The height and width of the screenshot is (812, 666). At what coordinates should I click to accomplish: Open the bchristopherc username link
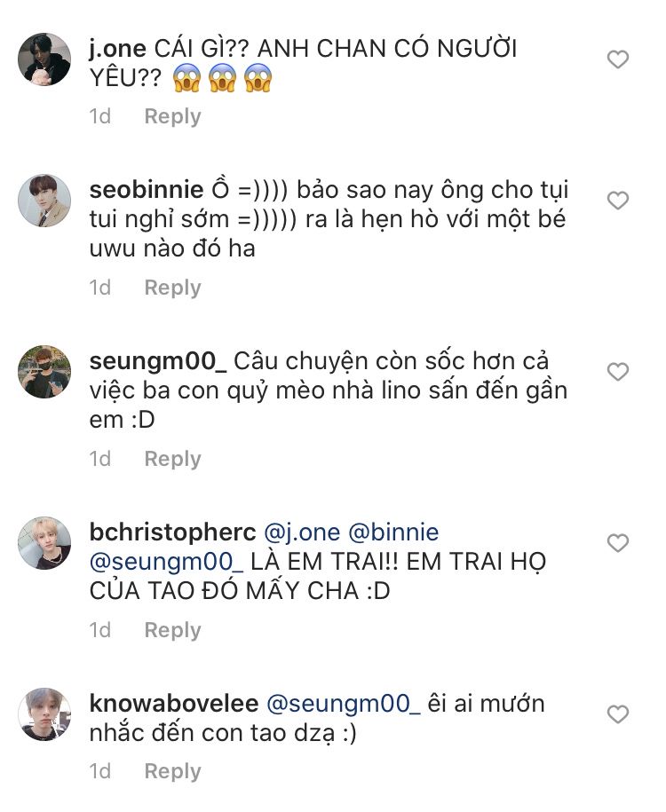[x=172, y=532]
